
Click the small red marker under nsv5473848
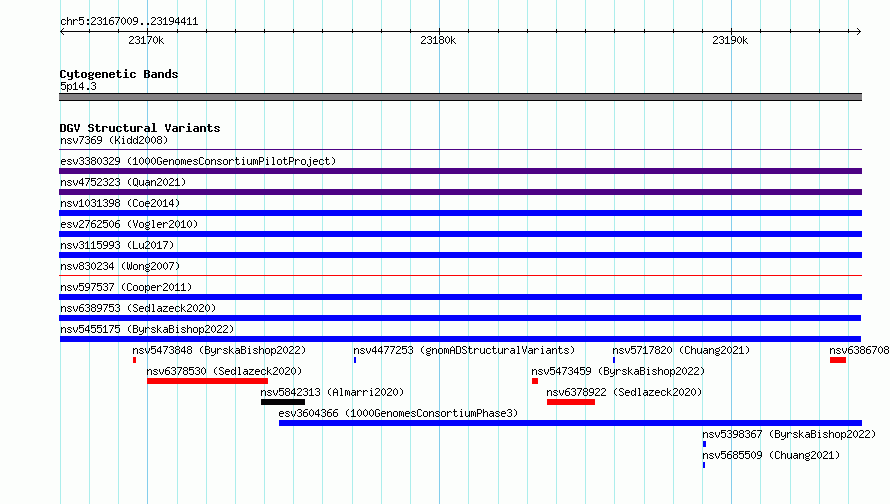(x=135, y=360)
